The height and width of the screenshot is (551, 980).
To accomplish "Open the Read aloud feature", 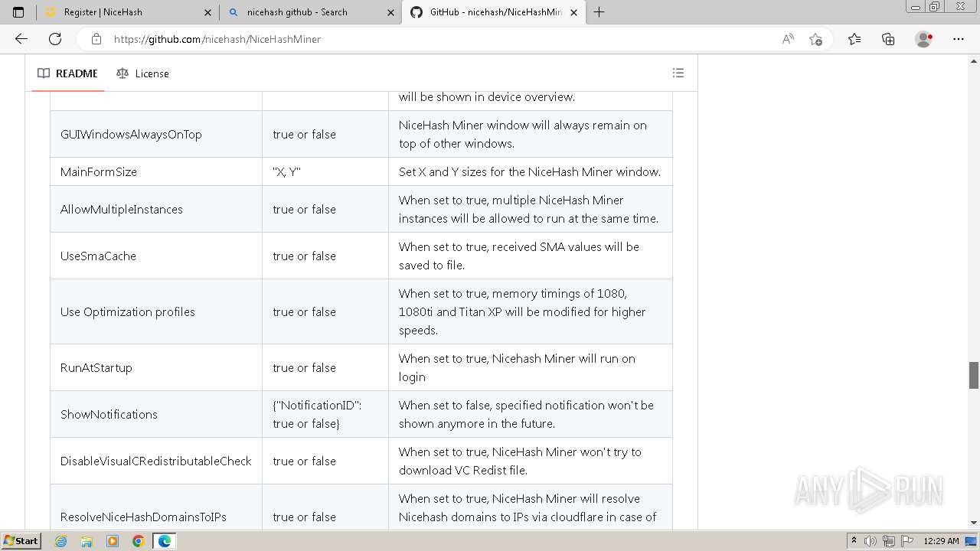I will tap(787, 39).
